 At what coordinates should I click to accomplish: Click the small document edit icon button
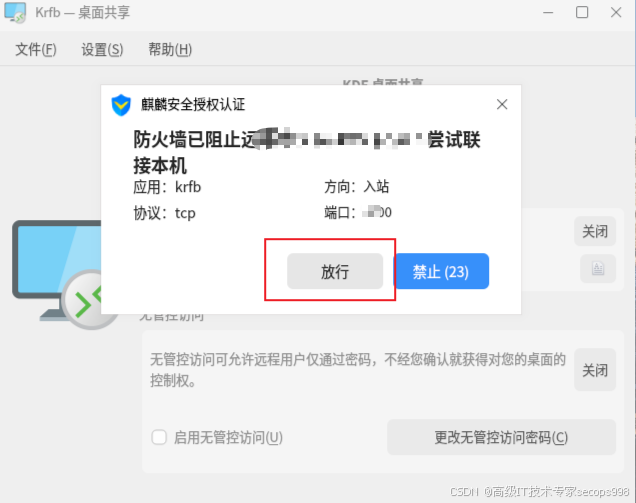598,269
